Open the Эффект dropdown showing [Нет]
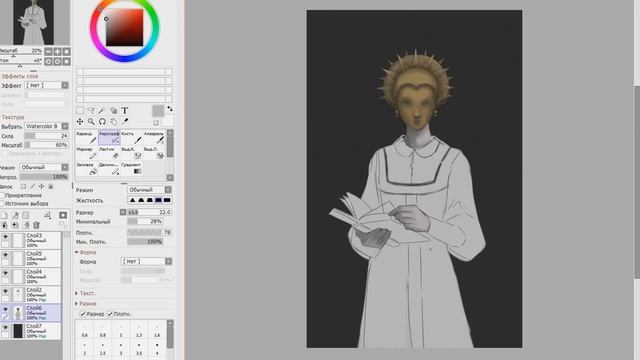Viewport: 640px width, 360px height. pos(47,85)
